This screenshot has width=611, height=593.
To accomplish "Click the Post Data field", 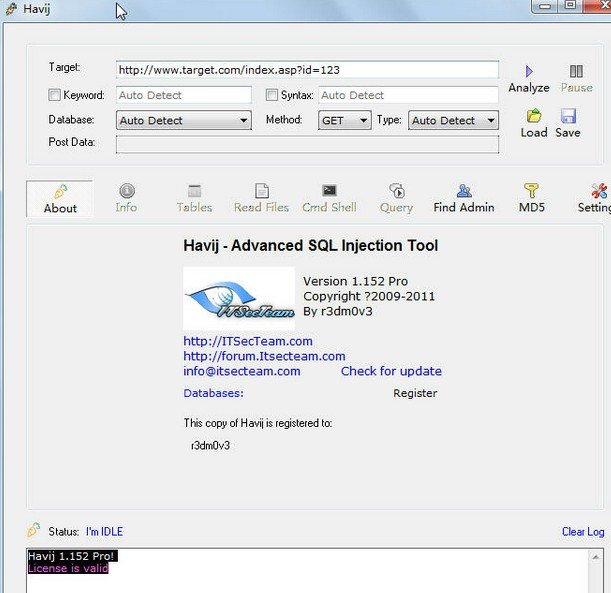I will (307, 145).
